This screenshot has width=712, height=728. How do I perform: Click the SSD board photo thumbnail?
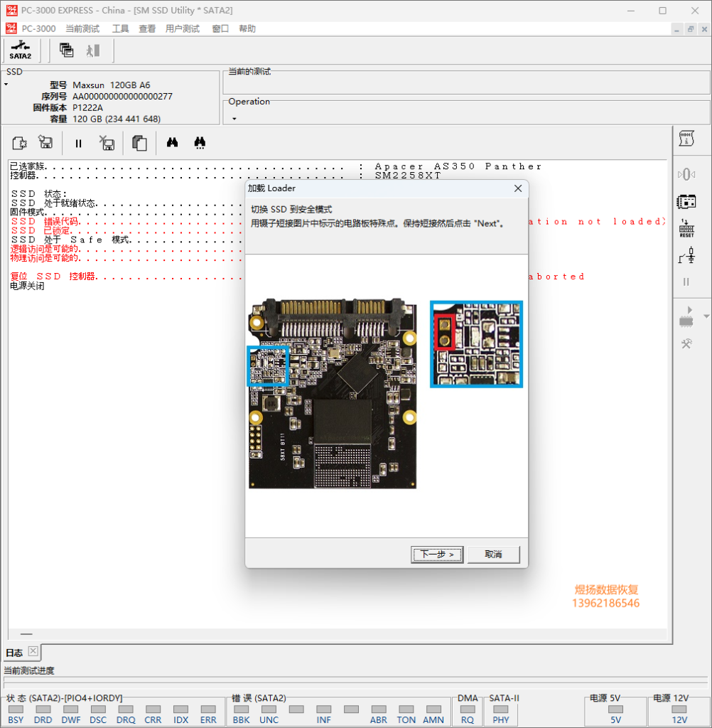(x=333, y=393)
